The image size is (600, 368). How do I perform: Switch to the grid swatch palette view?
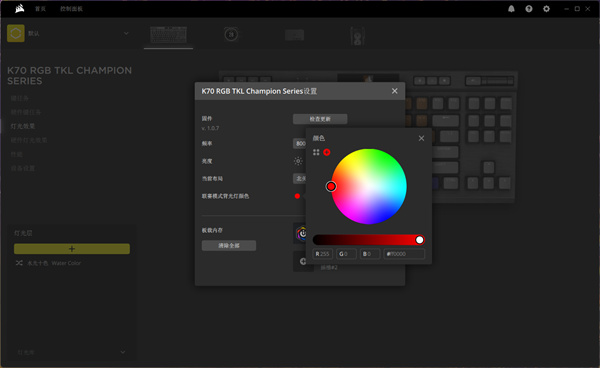point(316,152)
